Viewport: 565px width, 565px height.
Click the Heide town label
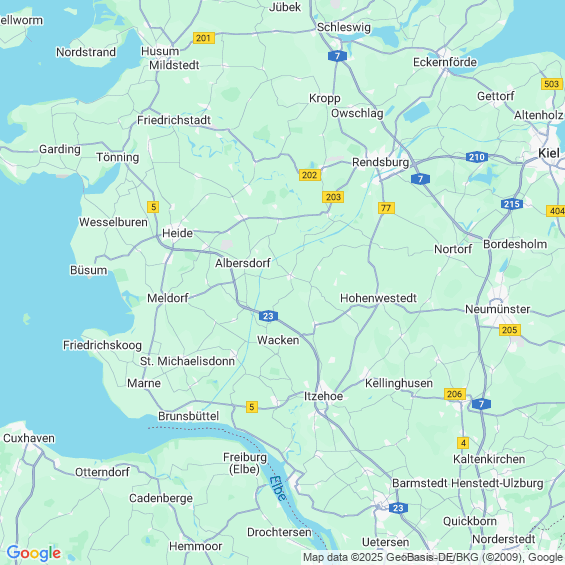[x=177, y=233]
